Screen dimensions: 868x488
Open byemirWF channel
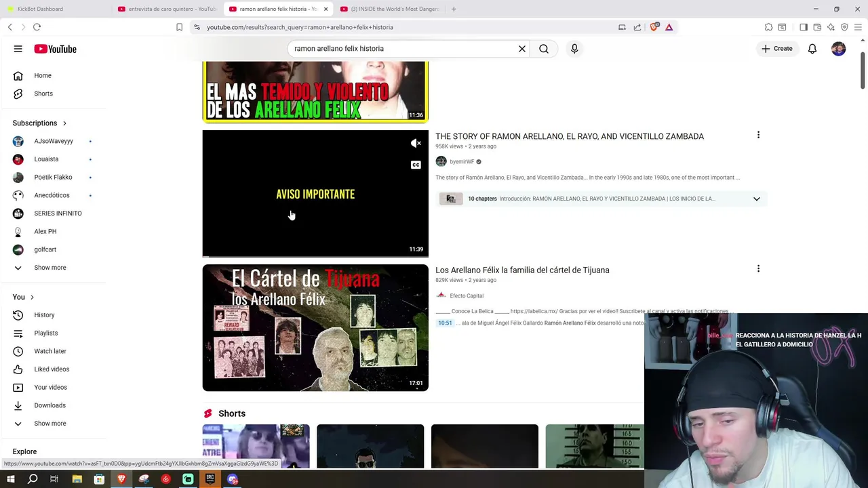point(462,162)
